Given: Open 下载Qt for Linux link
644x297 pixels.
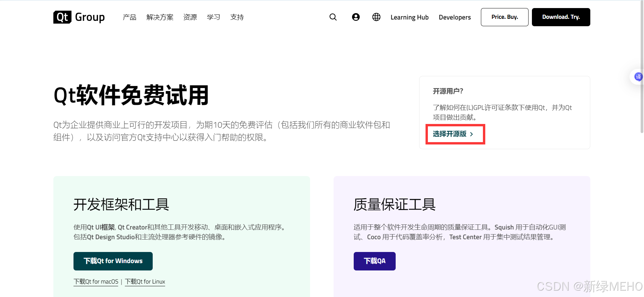Looking at the screenshot, I should pyautogui.click(x=145, y=282).
